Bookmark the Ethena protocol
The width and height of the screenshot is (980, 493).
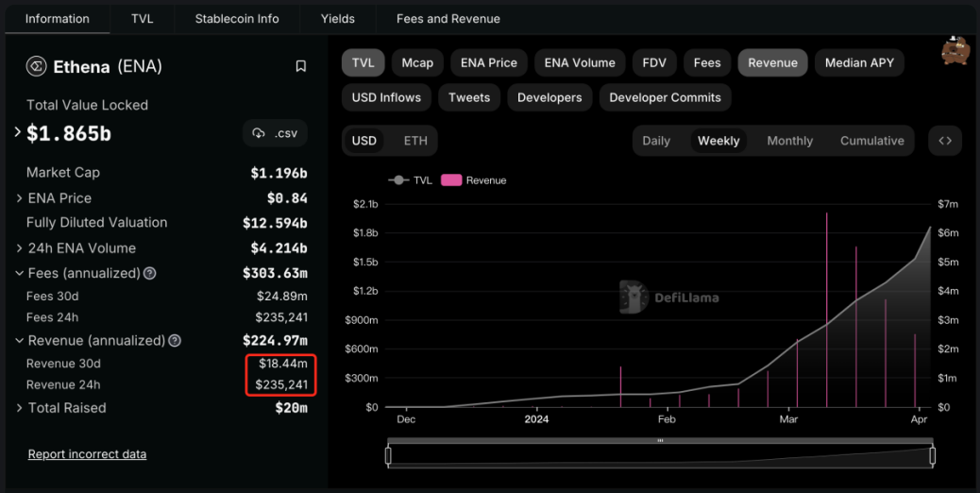[x=300, y=66]
